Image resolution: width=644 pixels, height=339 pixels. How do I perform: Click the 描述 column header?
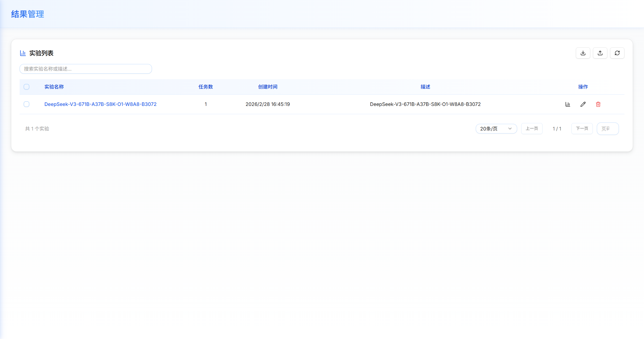425,87
